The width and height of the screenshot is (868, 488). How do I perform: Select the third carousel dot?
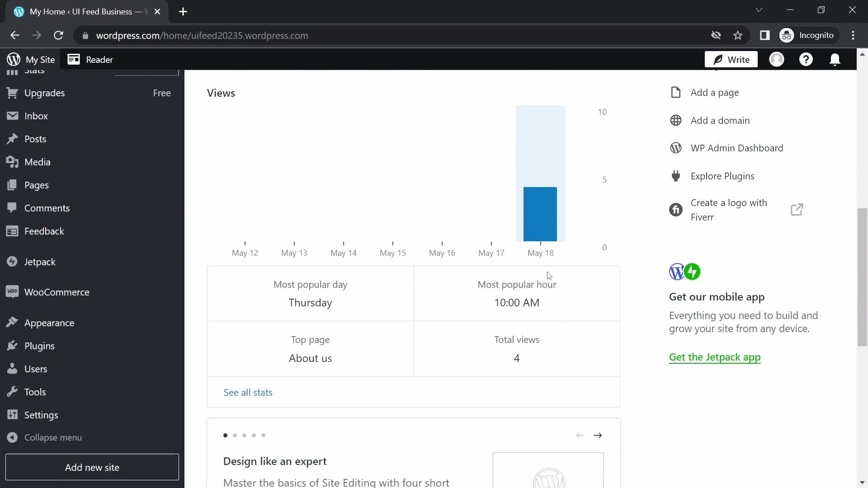(245, 435)
